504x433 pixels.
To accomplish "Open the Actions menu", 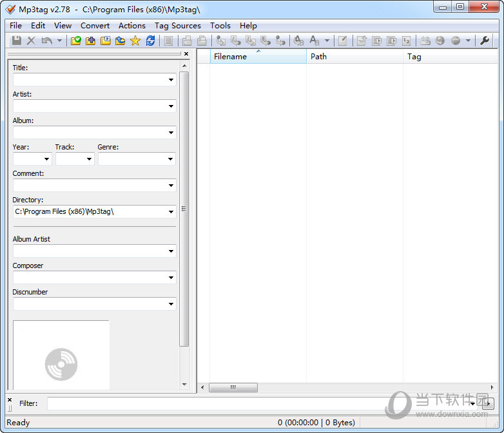I will (x=131, y=26).
